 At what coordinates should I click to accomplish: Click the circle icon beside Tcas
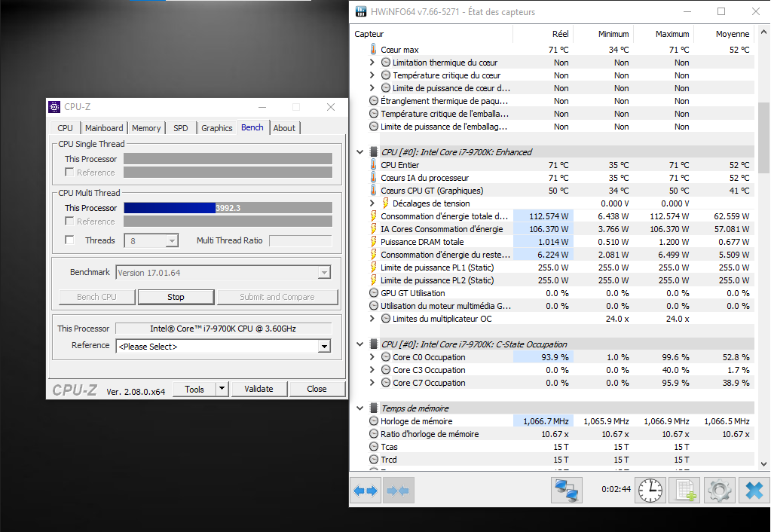[x=374, y=446]
